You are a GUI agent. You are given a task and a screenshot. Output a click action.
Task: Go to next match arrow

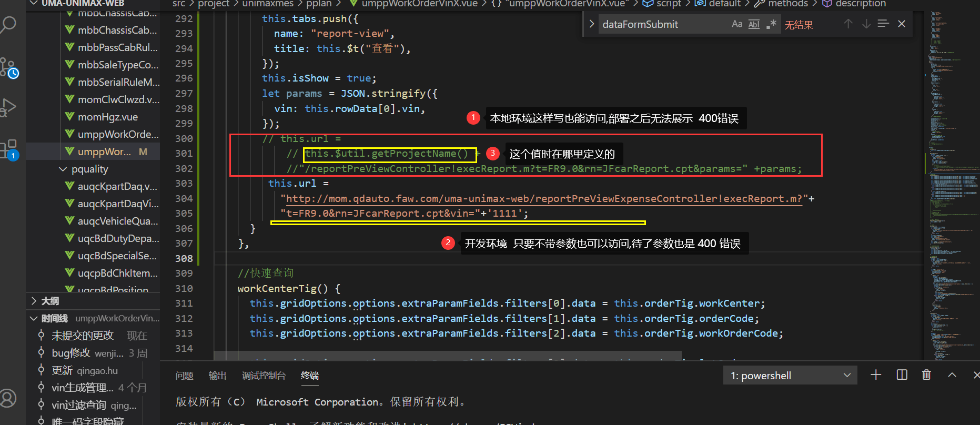coord(866,24)
